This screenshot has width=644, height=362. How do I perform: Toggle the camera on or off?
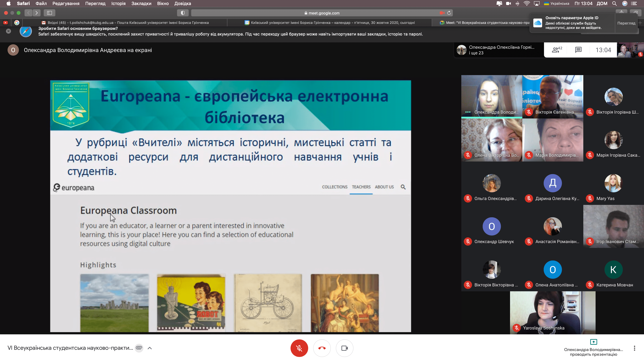344,348
